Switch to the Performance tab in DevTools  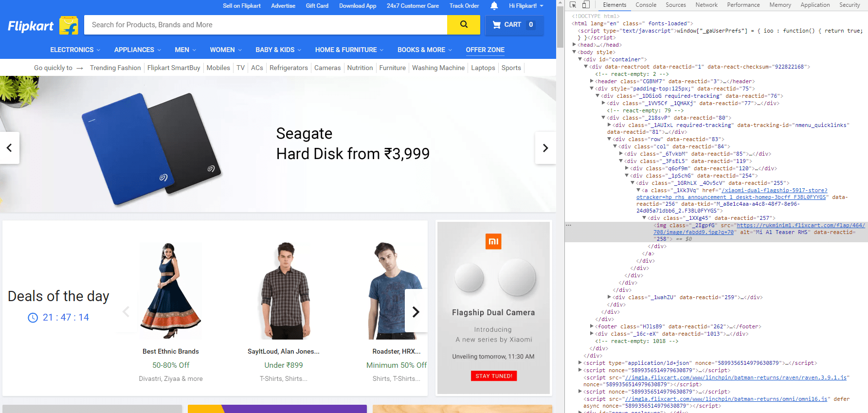pos(743,5)
